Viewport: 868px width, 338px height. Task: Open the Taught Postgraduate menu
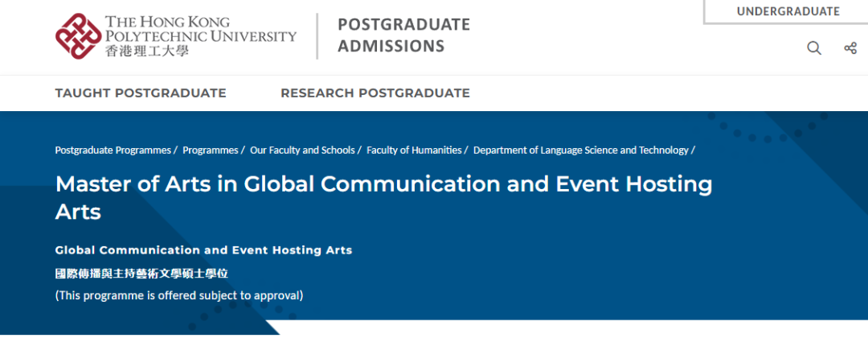141,93
